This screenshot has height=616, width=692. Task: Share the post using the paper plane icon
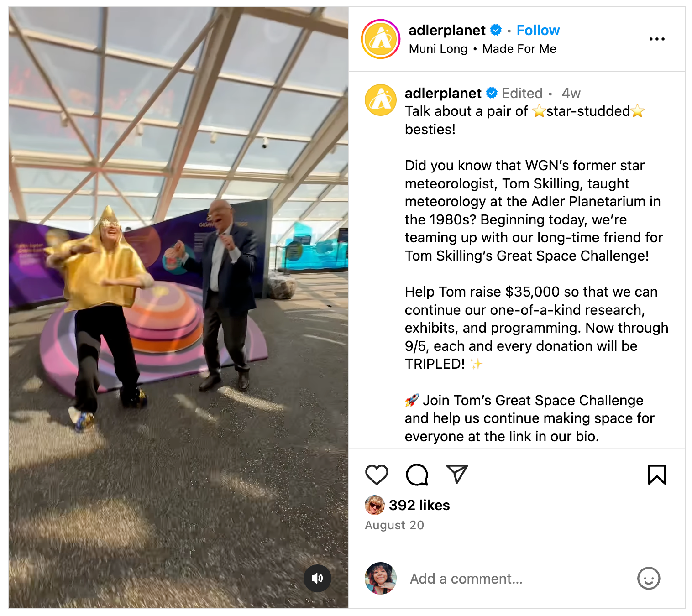tap(457, 475)
